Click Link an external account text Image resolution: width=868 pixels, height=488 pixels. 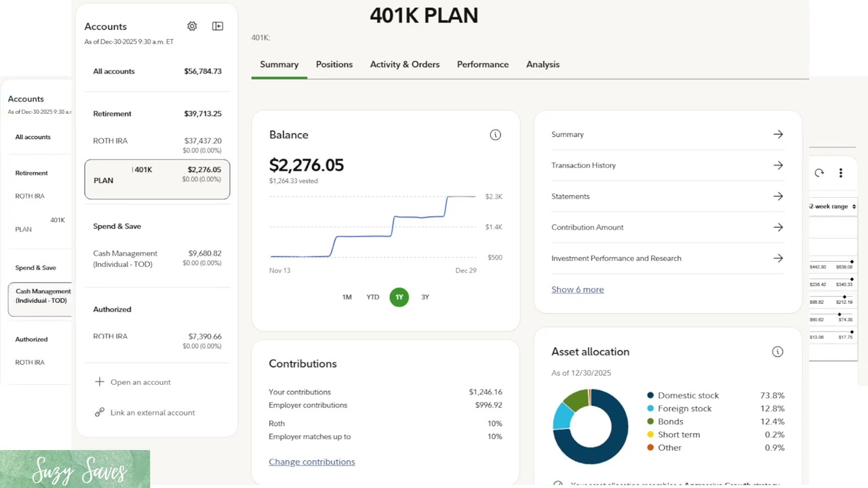click(x=153, y=413)
